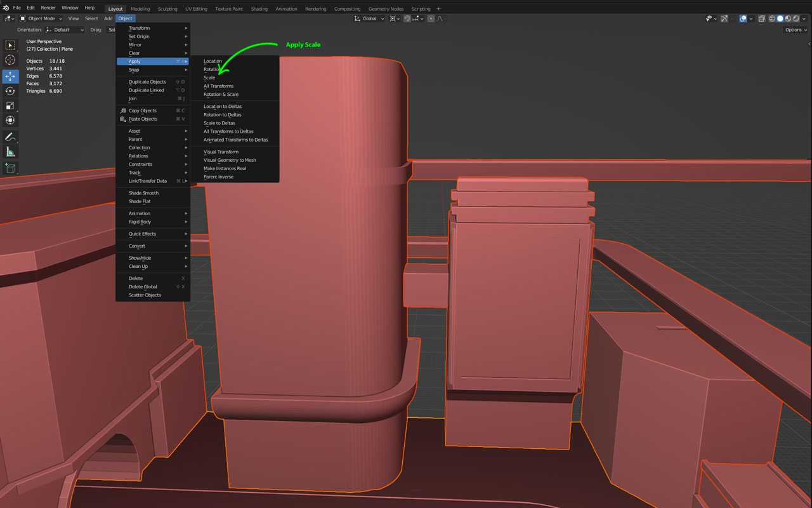Activate the Cursor tool
The height and width of the screenshot is (508, 812).
click(10, 60)
